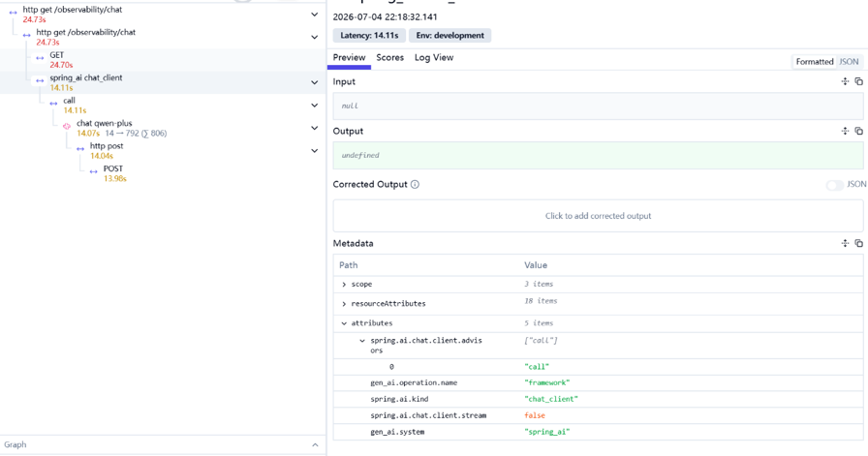Collapse the spring_ai chat_client span chevron
Image resolution: width=868 pixels, height=456 pixels.
(315, 82)
